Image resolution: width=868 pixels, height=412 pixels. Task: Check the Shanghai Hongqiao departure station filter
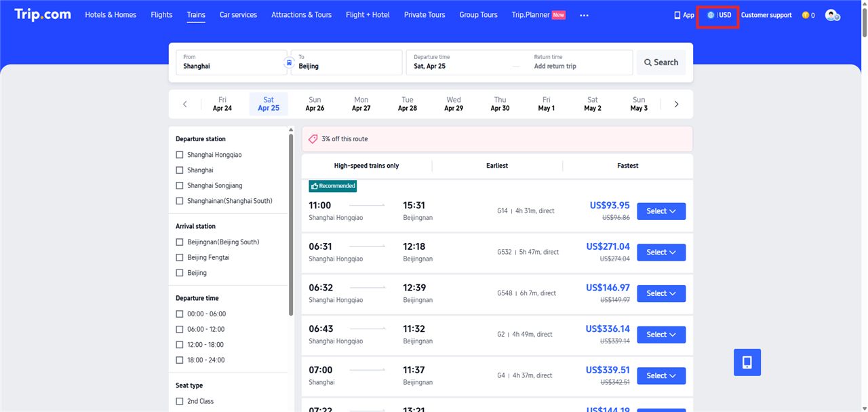click(x=179, y=154)
